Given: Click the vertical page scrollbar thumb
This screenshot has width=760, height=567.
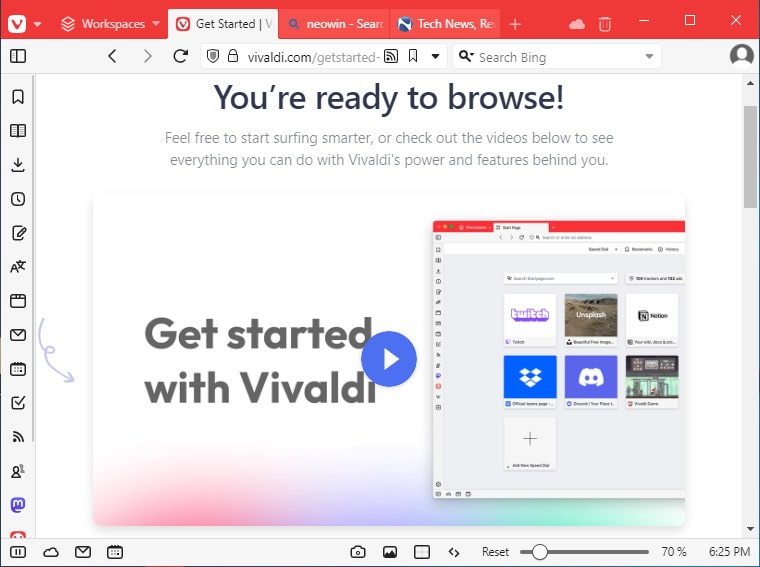Looking at the screenshot, I should point(750,157).
